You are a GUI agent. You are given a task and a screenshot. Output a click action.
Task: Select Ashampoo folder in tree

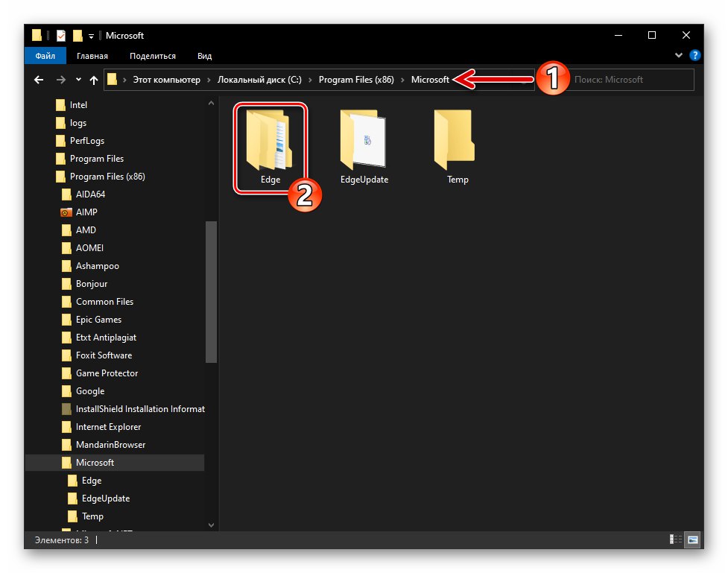click(x=90, y=266)
